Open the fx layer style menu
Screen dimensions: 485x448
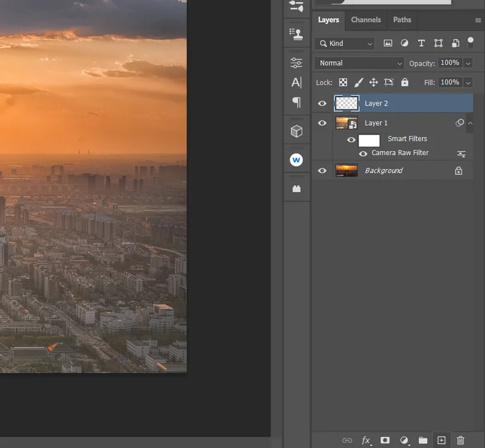tap(366, 440)
